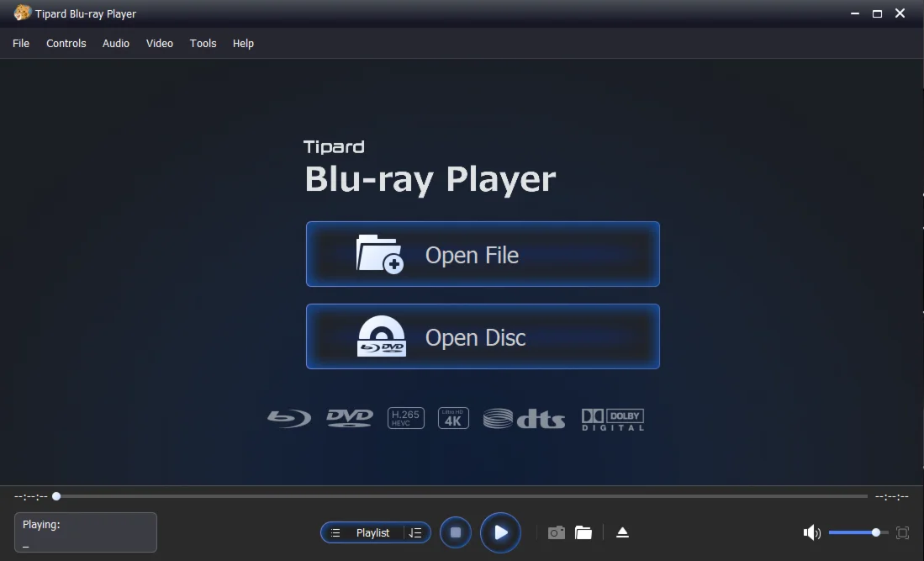924x561 pixels.
Task: Stop playback with the stop button
Action: [x=456, y=532]
